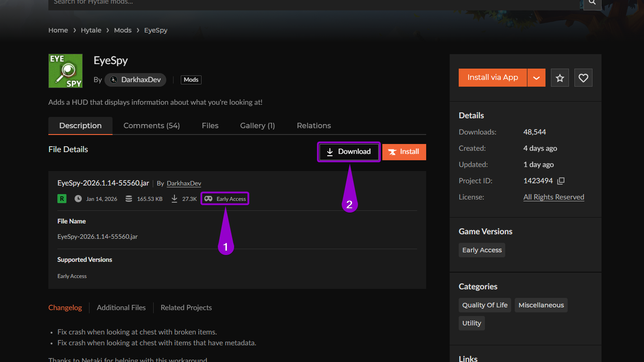644x362 pixels.
Task: Click the gamepad icon on Early Access badge
Action: pos(208,198)
